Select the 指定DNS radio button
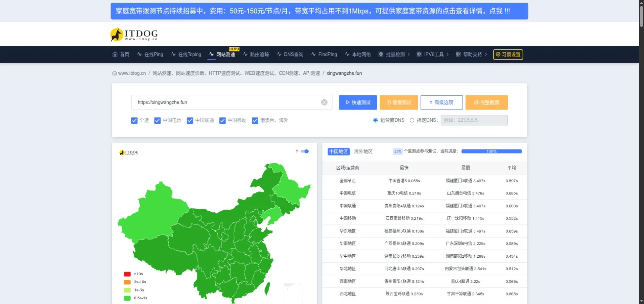The width and height of the screenshot is (644, 304). [x=412, y=120]
